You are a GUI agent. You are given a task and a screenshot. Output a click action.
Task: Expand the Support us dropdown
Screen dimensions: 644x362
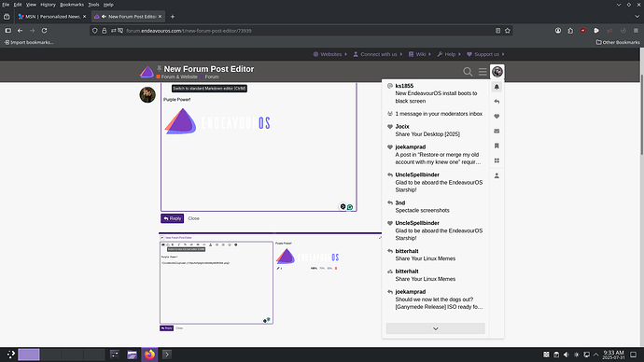485,54
